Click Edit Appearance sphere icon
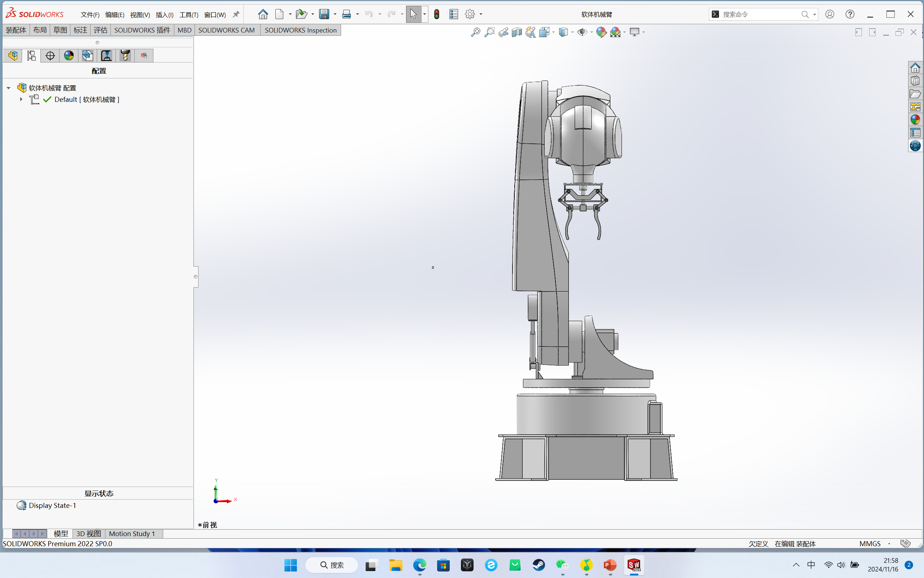Image resolution: width=924 pixels, height=578 pixels. pyautogui.click(x=601, y=32)
